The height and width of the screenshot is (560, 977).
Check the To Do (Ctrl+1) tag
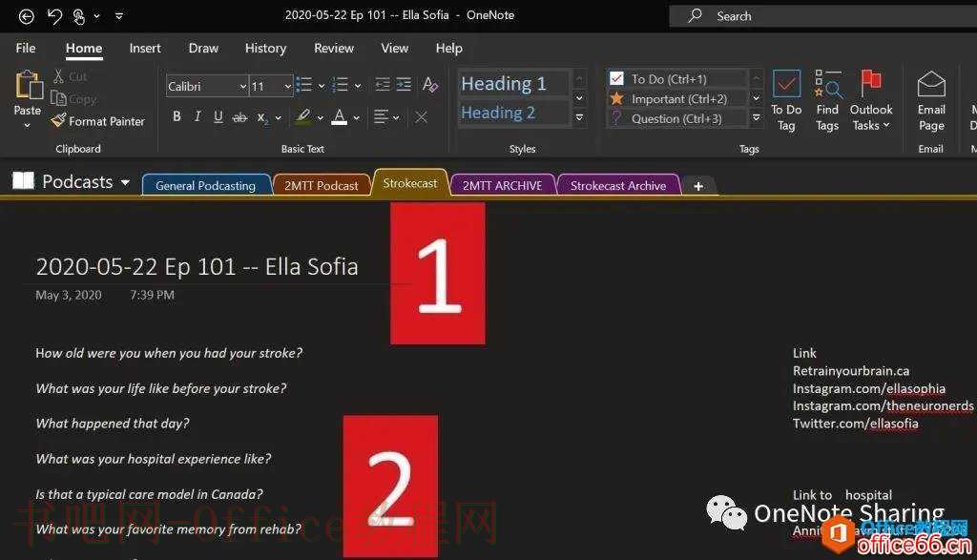click(677, 78)
